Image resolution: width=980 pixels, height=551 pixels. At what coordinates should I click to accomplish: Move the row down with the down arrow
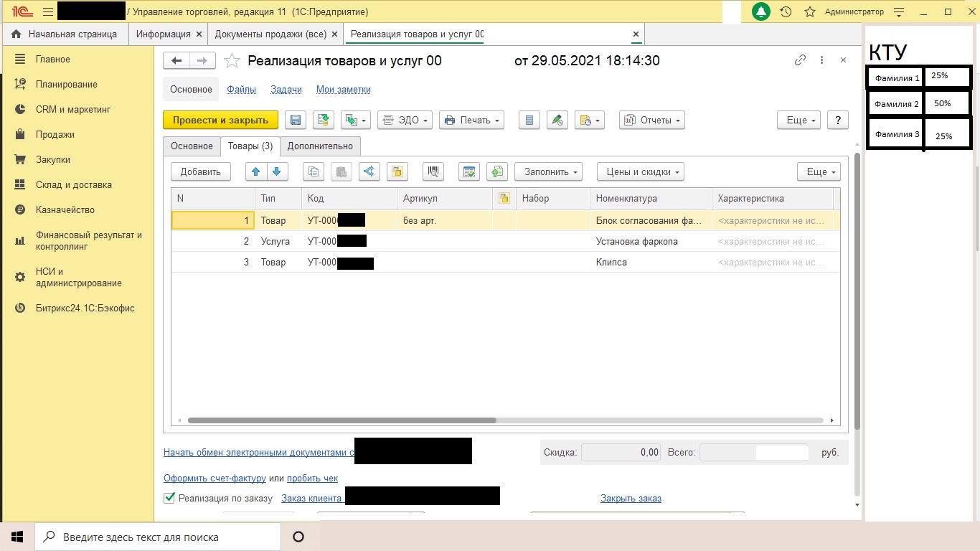(277, 172)
